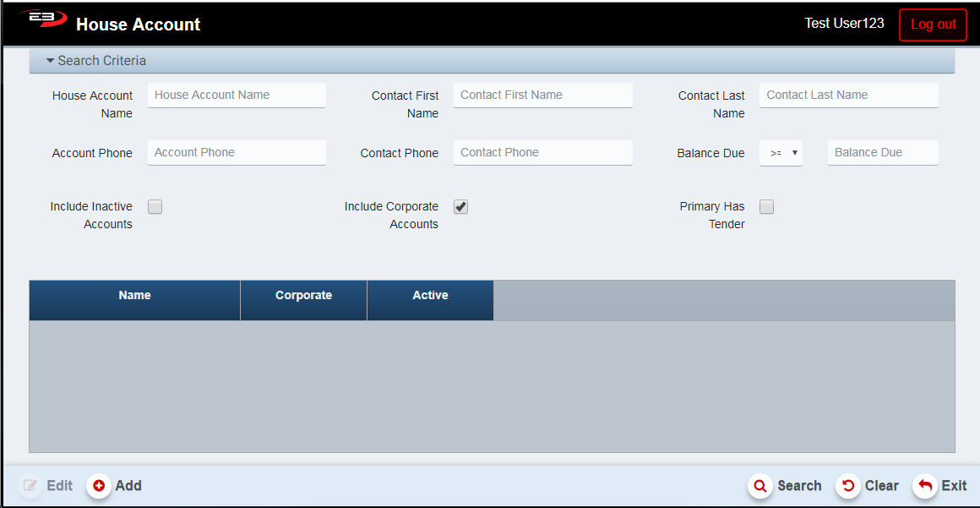Sort by the Name column header
The width and height of the screenshot is (980, 508).
pyautogui.click(x=135, y=296)
